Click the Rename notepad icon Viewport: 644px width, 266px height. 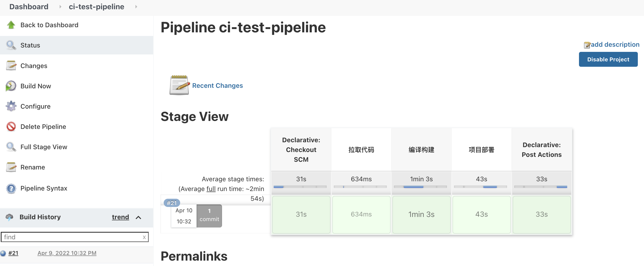[x=11, y=167]
